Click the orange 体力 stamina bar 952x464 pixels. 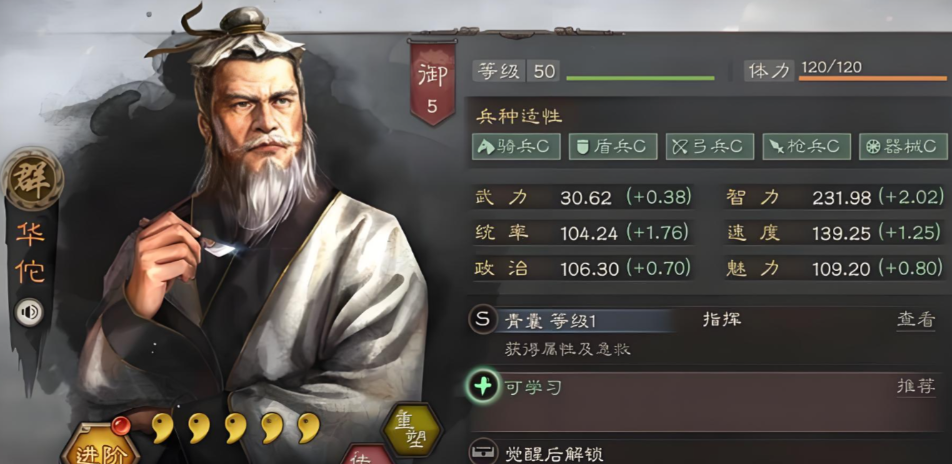pyautogui.click(x=872, y=78)
